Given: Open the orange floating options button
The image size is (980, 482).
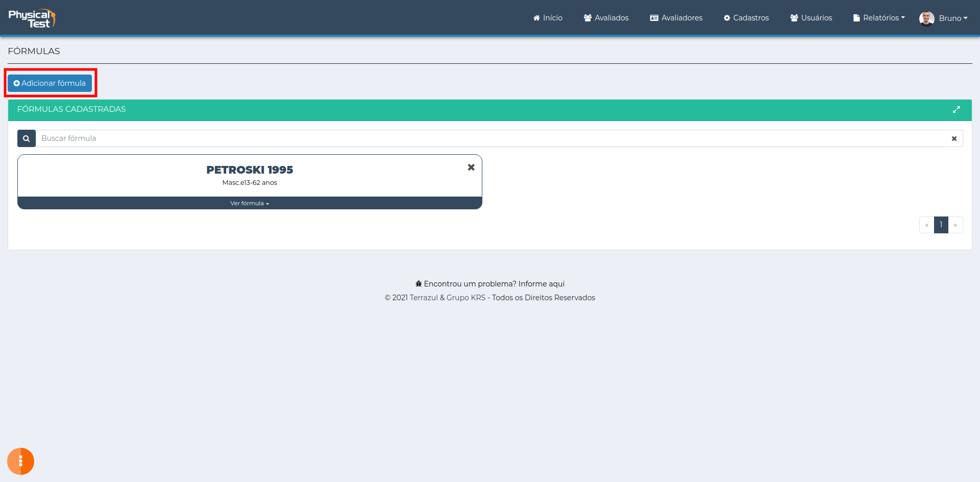Looking at the screenshot, I should (x=20, y=461).
